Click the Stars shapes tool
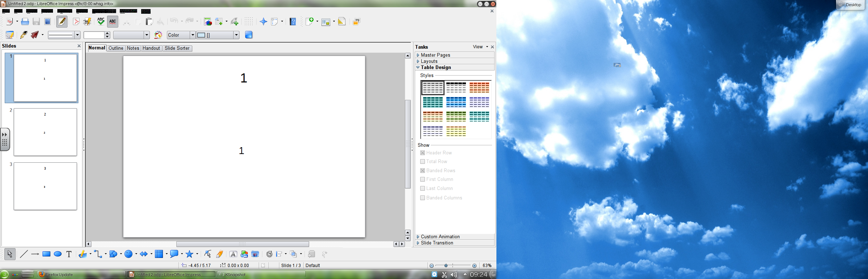This screenshot has width=868, height=279. point(189,254)
